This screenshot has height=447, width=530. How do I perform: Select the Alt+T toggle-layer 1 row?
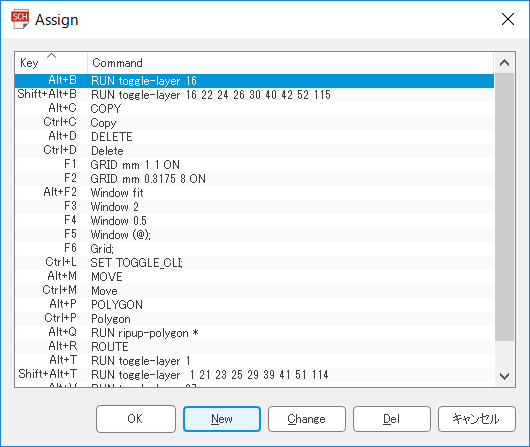pos(254,361)
